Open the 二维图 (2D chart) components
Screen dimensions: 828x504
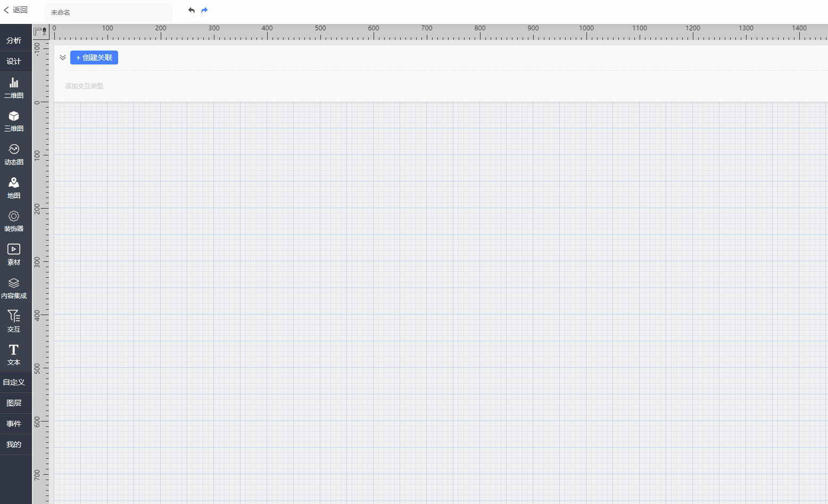pyautogui.click(x=14, y=87)
